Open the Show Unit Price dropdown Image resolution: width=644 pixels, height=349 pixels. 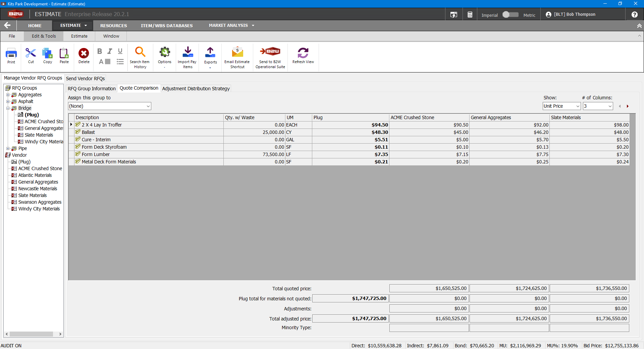point(561,106)
